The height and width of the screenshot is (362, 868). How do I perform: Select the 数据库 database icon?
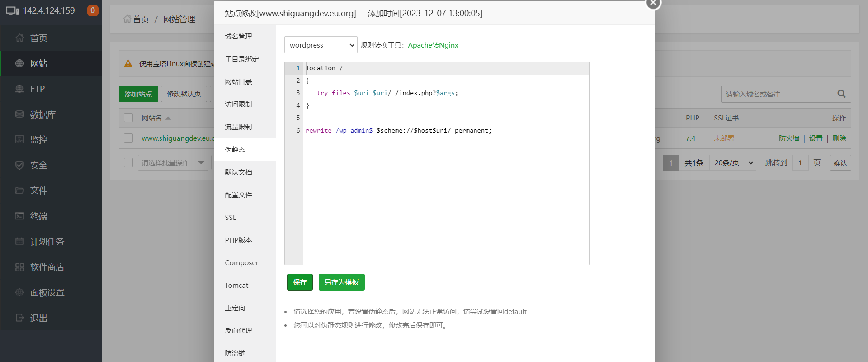(19, 114)
